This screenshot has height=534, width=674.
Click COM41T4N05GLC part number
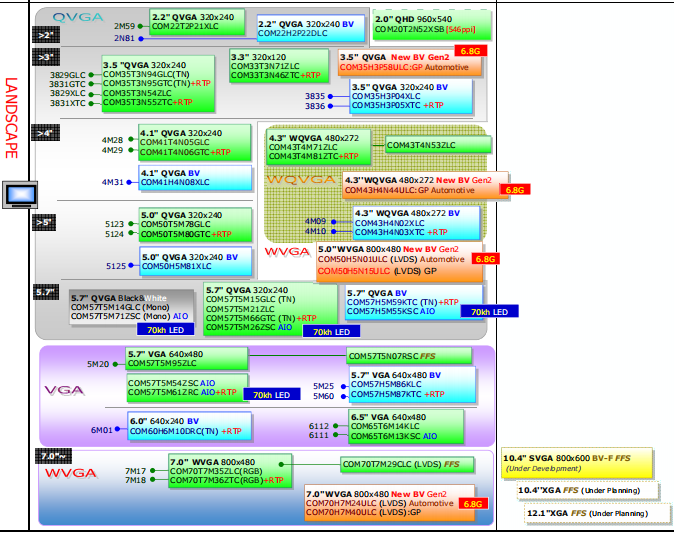pos(175,142)
